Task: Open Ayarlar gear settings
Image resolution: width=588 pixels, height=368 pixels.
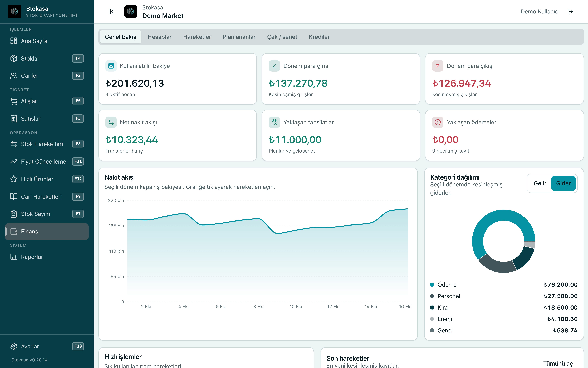Action: [x=47, y=346]
